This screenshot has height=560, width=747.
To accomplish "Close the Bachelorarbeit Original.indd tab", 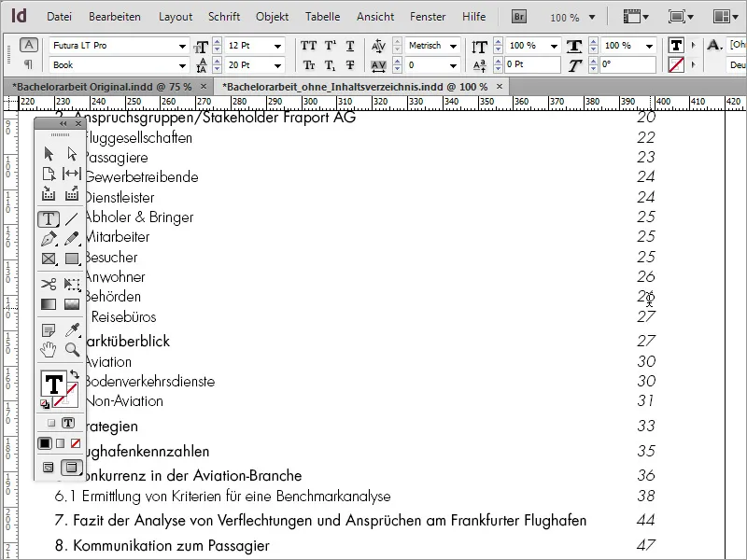I will click(204, 87).
